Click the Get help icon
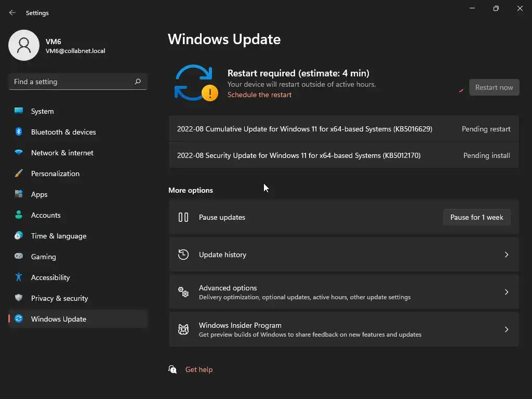This screenshot has width=532, height=399. pyautogui.click(x=172, y=369)
